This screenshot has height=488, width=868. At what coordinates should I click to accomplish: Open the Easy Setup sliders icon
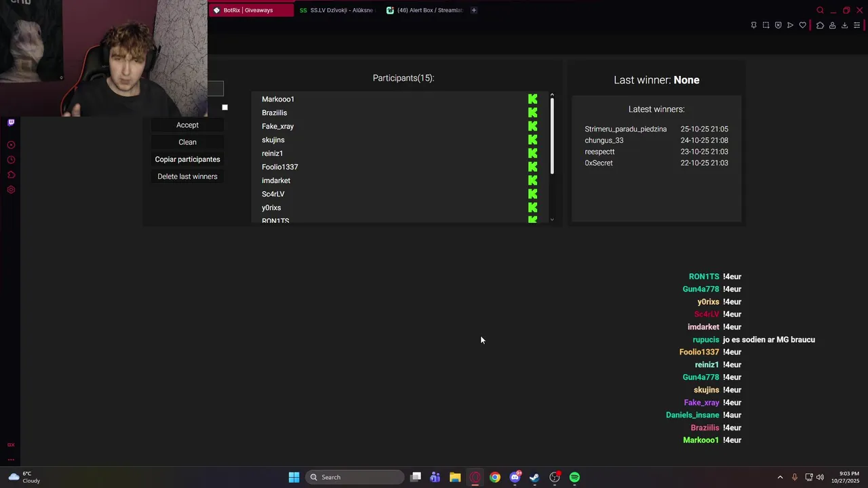[856, 25]
